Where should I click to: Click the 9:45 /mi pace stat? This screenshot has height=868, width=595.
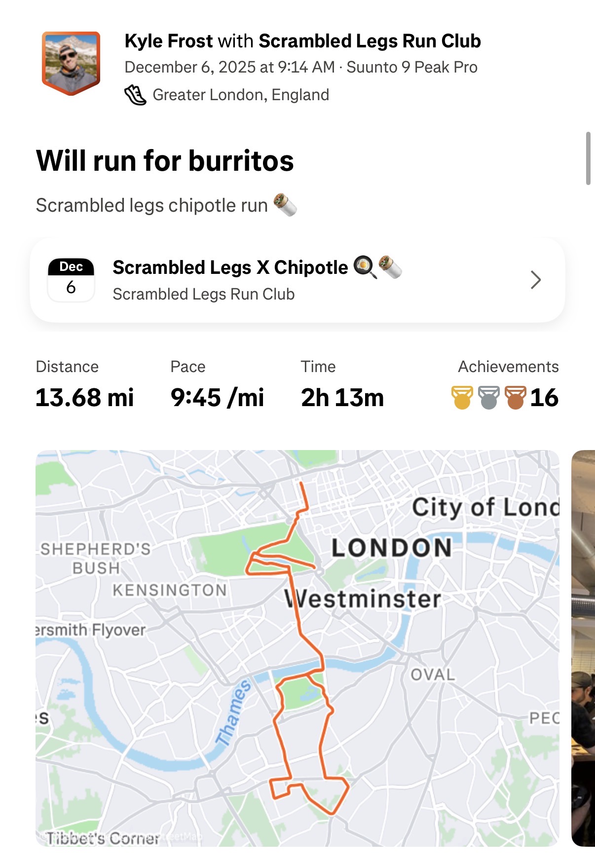point(217,398)
